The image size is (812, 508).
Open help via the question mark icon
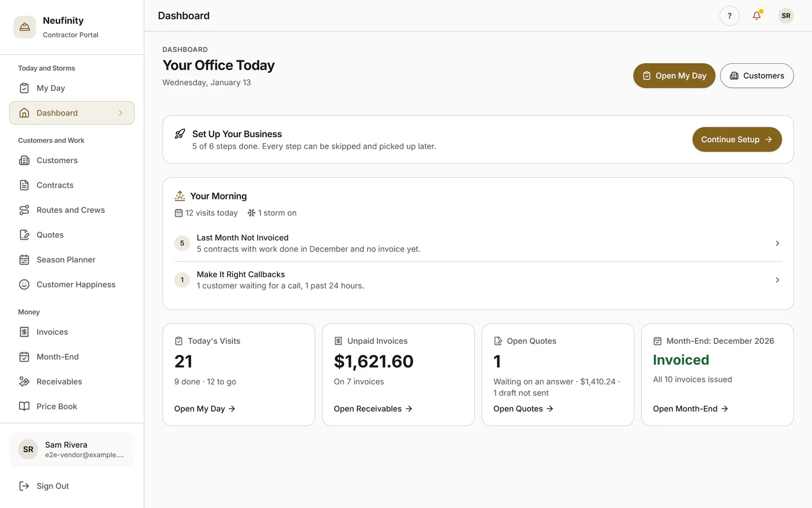(730, 16)
